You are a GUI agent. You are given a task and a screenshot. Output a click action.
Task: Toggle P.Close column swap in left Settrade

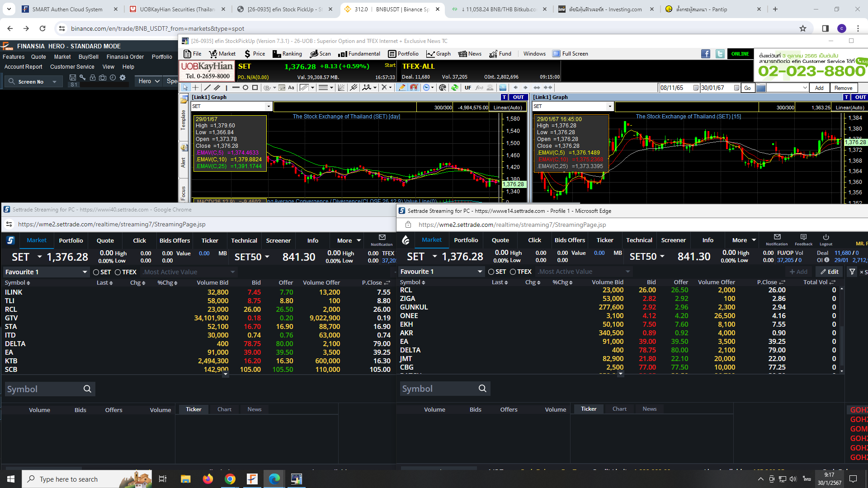point(387,283)
